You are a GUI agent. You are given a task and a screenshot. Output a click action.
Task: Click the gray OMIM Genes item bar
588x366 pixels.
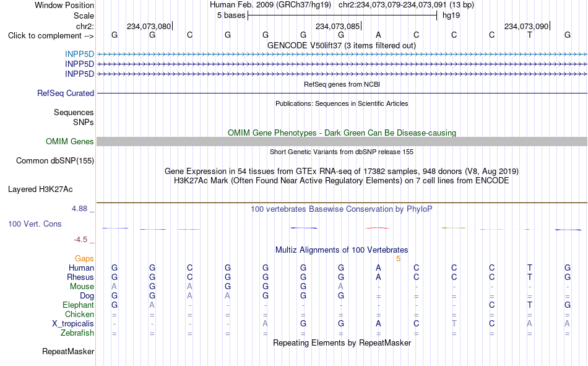(x=342, y=142)
